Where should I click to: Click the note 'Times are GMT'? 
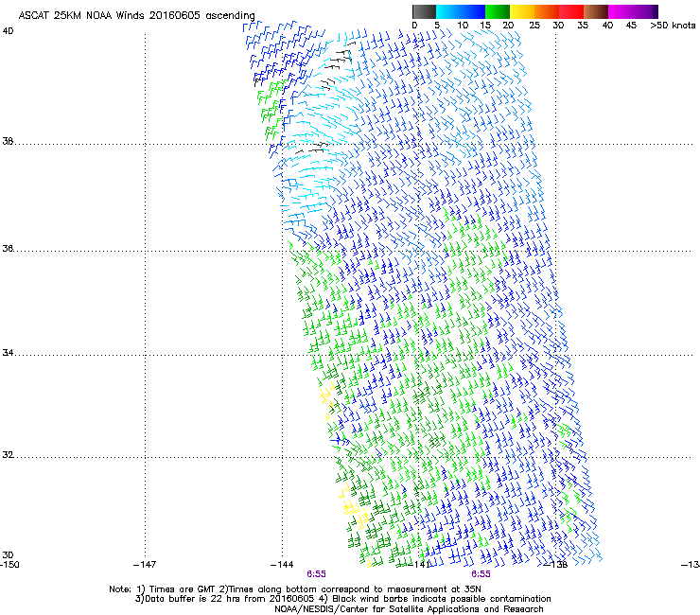pos(183,589)
